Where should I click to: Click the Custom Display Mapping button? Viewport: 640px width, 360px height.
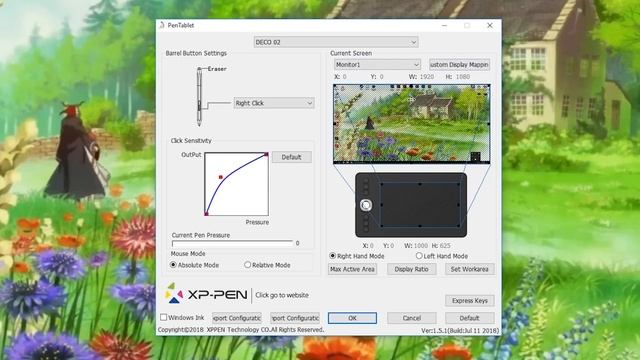click(459, 64)
